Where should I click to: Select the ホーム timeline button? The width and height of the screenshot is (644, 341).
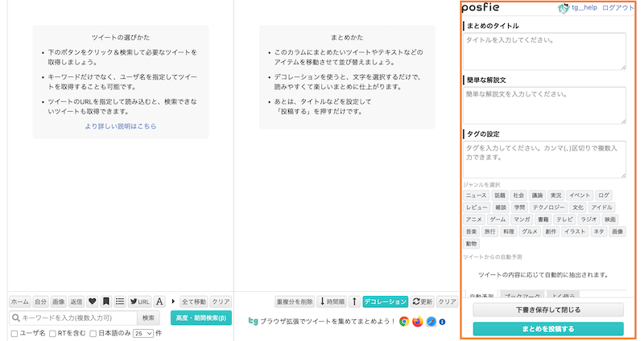pyautogui.click(x=19, y=302)
